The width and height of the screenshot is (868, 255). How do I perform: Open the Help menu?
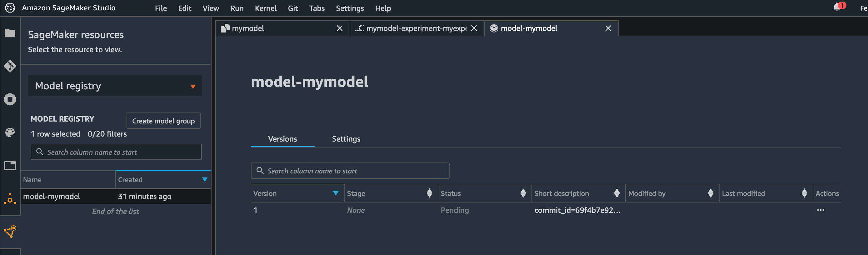[x=383, y=8]
